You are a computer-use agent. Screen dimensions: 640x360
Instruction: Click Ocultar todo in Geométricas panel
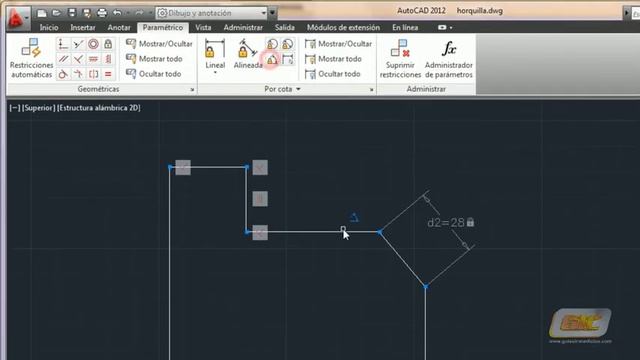coord(153,74)
